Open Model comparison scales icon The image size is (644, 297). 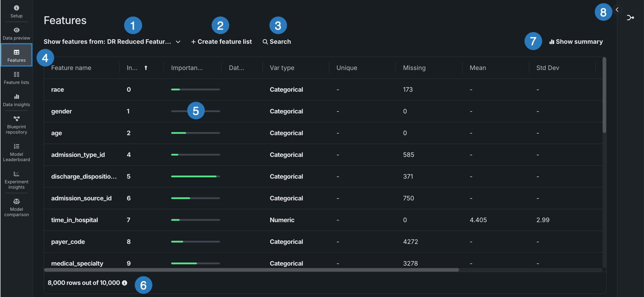(16, 202)
